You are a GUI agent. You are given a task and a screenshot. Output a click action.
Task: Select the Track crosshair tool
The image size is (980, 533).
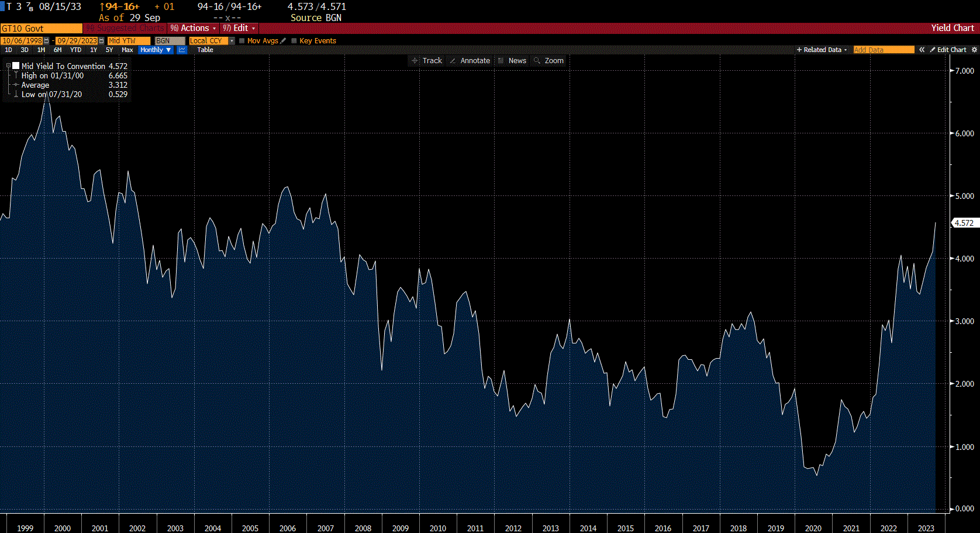tap(426, 60)
